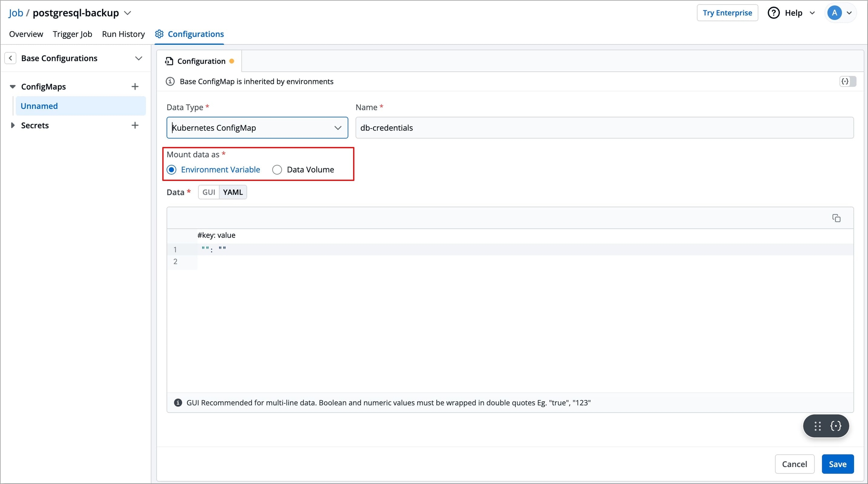
Task: Open the Trigger Job tab
Action: [72, 34]
